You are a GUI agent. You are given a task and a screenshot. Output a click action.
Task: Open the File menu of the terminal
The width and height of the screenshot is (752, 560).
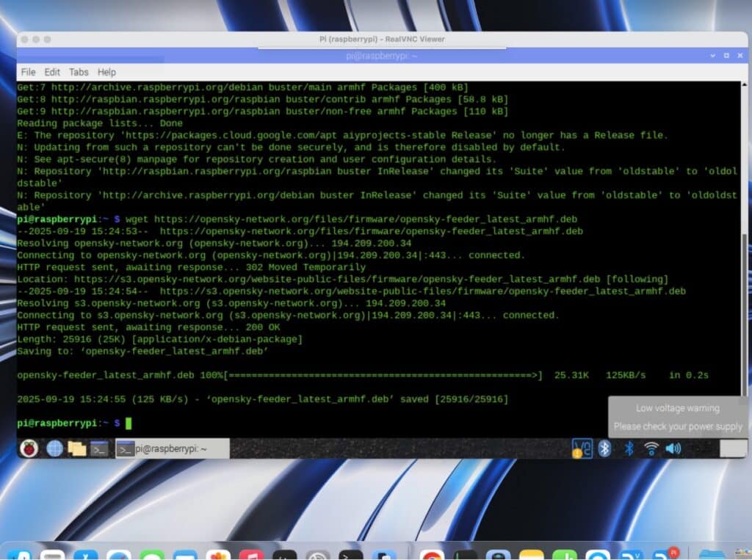coord(28,72)
